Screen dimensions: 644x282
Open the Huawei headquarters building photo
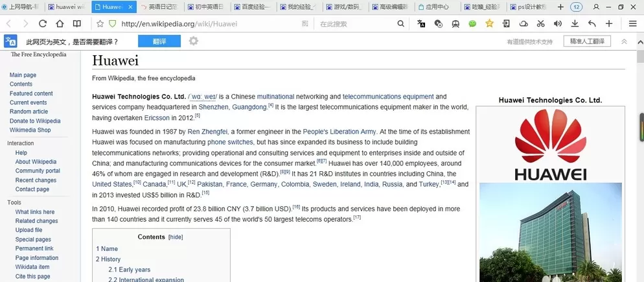click(550, 232)
